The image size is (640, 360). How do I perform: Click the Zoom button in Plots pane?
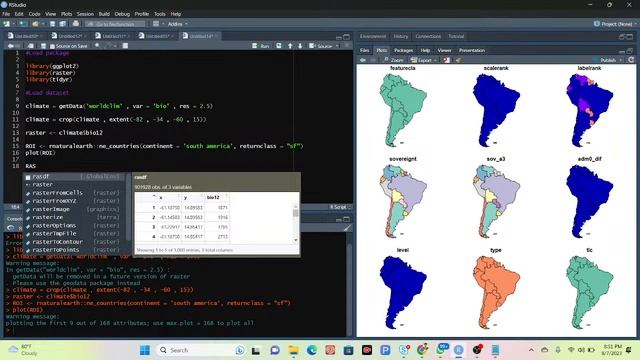(x=393, y=60)
